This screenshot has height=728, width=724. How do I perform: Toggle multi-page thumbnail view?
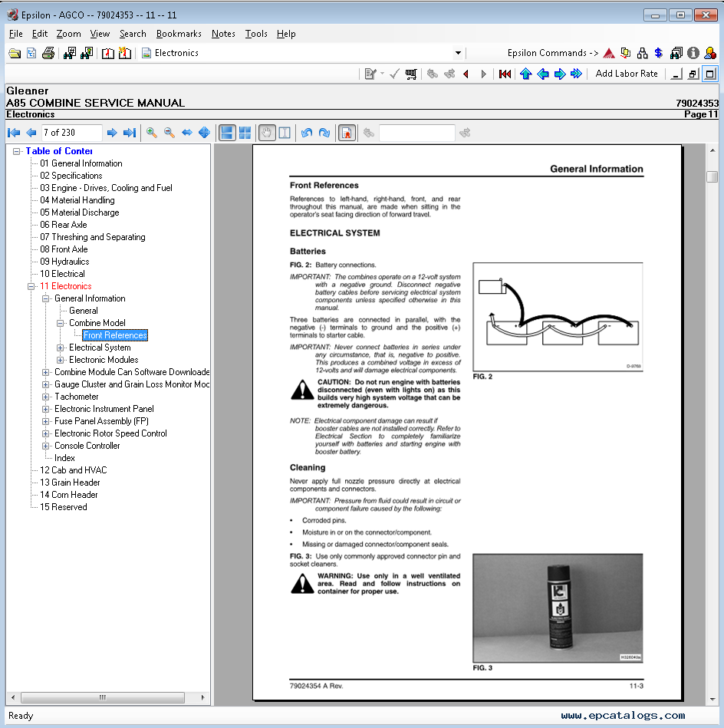[245, 133]
